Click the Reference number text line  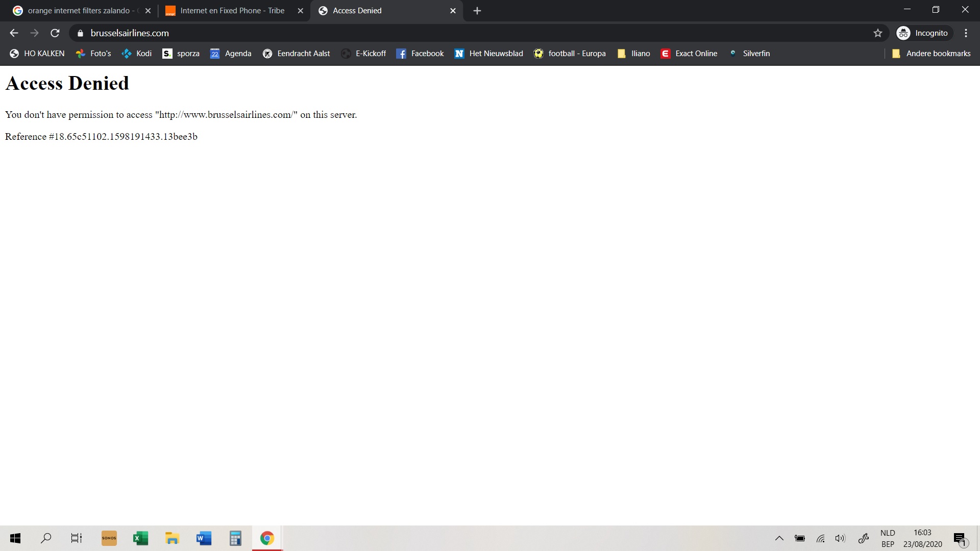pos(101,137)
